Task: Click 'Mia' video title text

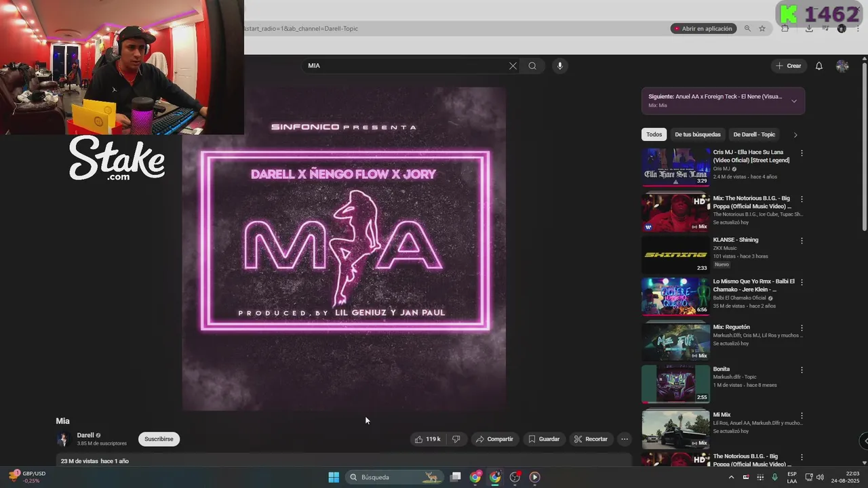Action: pyautogui.click(x=62, y=421)
